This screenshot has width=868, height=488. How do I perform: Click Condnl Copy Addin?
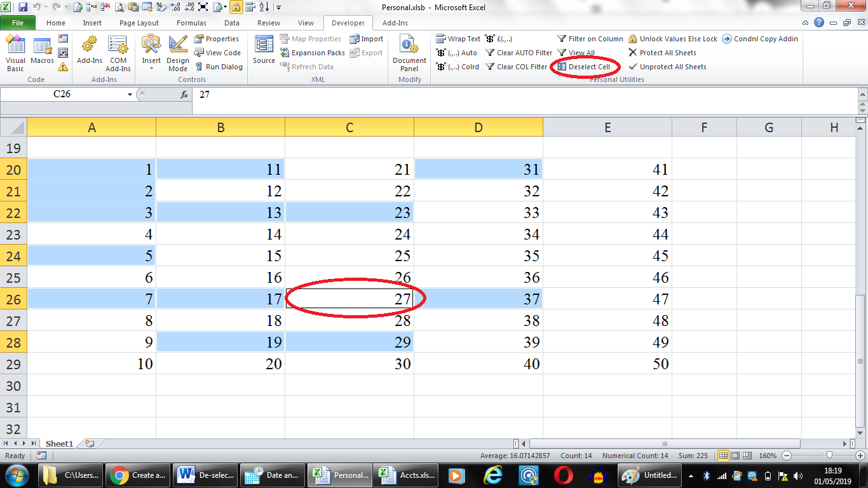[760, 39]
